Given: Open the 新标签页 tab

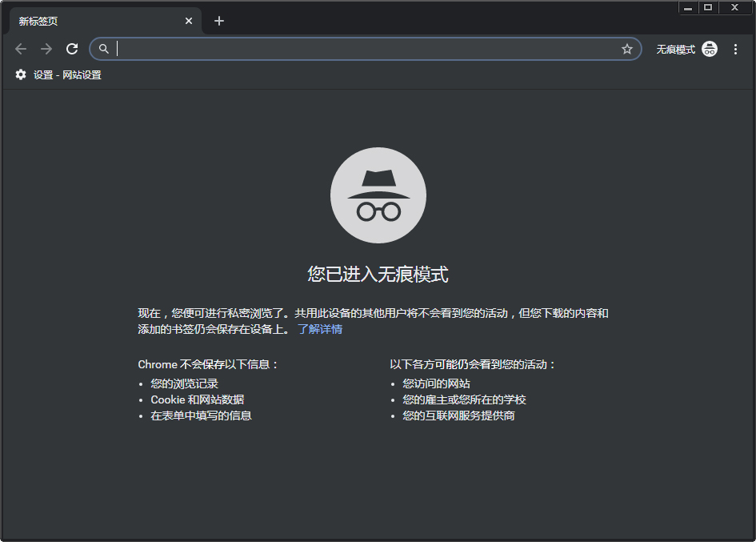Looking at the screenshot, I should point(96,21).
